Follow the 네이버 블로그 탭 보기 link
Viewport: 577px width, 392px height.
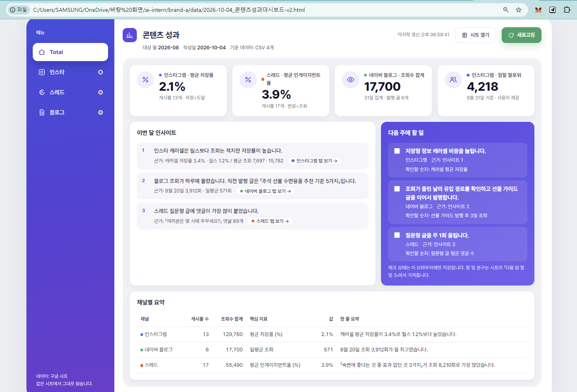(x=265, y=191)
